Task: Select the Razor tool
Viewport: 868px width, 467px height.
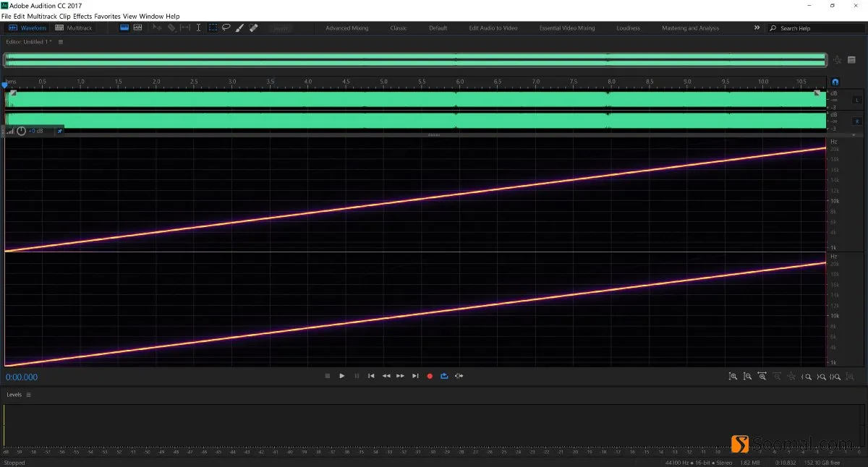Action: (x=171, y=27)
